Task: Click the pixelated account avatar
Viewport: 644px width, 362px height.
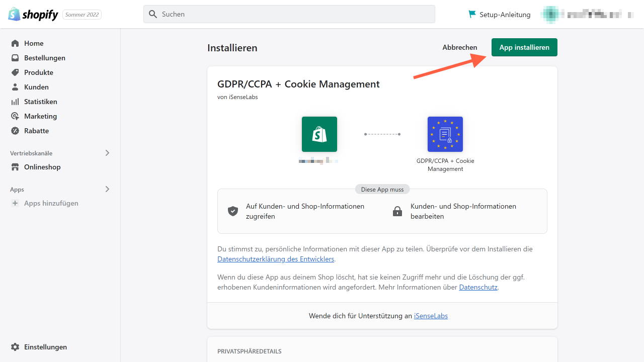Action: [550, 14]
